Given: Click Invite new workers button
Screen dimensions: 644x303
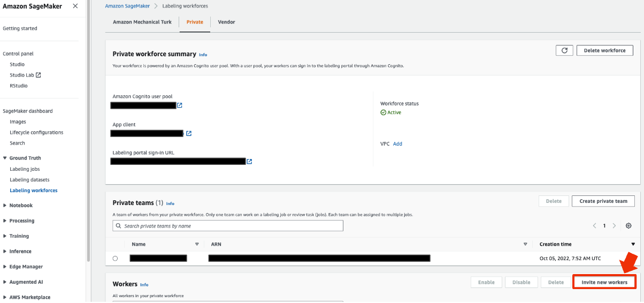Looking at the screenshot, I should (x=604, y=282).
